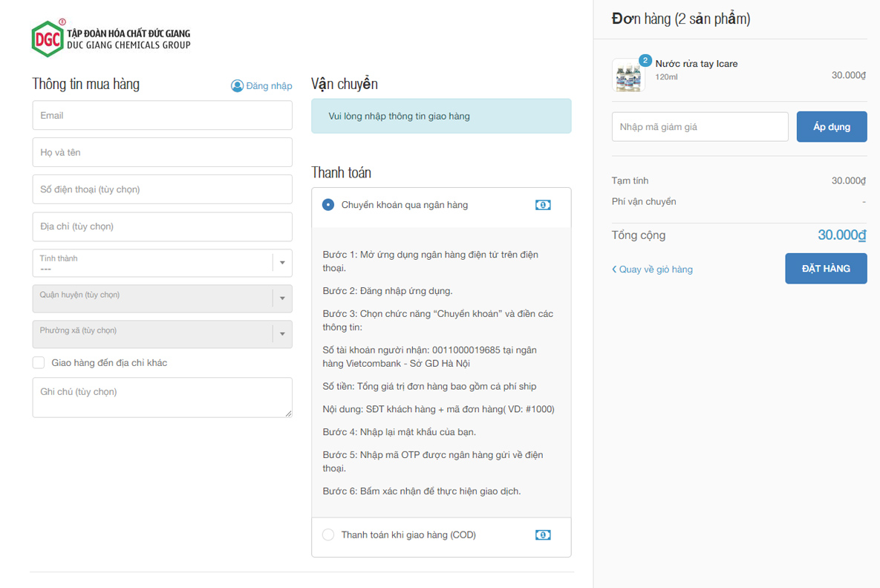The height and width of the screenshot is (588, 880).
Task: Click the bank transfer money icon
Action: pos(543,205)
